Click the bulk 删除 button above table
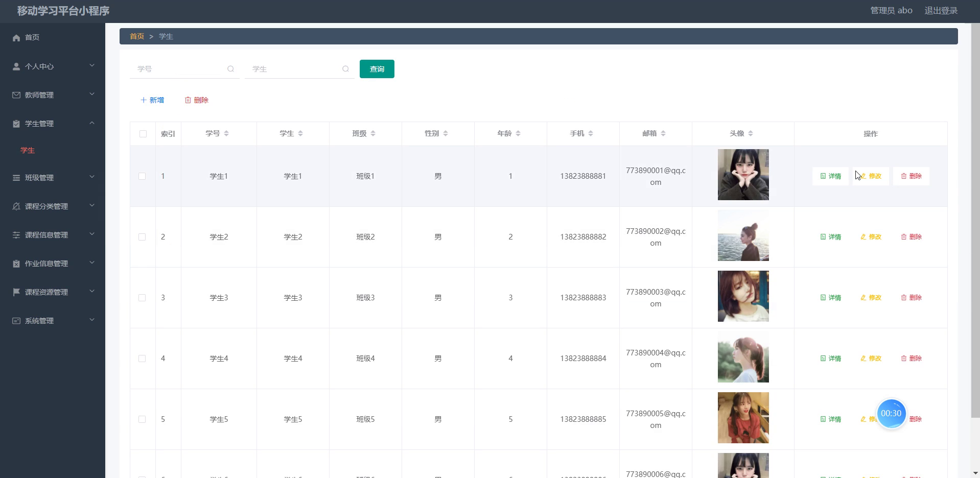Viewport: 980px width, 478px height. coord(197,100)
